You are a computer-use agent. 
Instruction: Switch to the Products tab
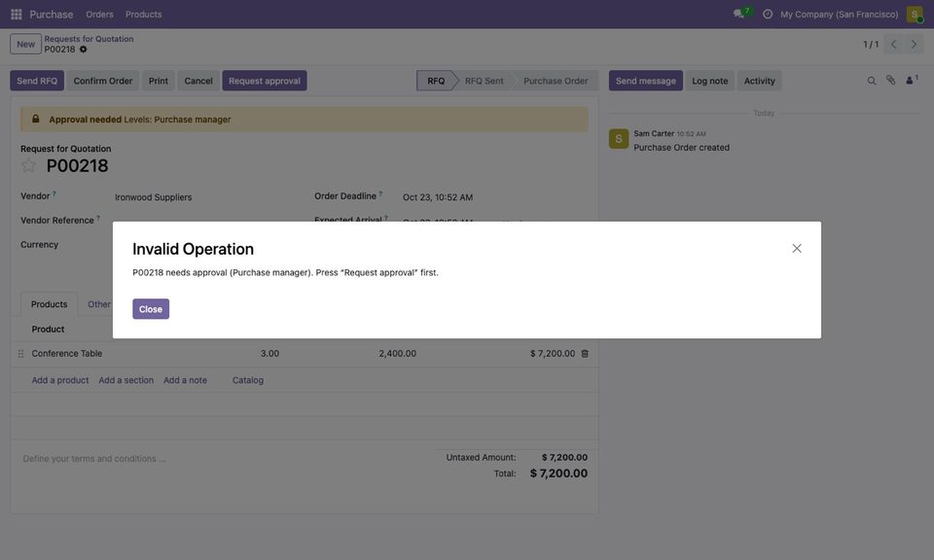point(49,304)
